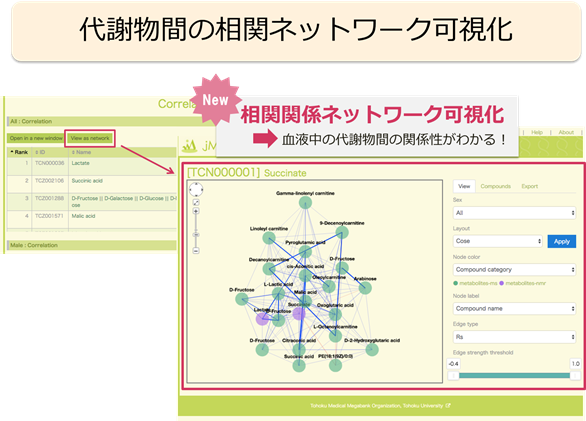This screenshot has width=586, height=421.
Task: Sort correlation table by Name column
Action: point(122,152)
